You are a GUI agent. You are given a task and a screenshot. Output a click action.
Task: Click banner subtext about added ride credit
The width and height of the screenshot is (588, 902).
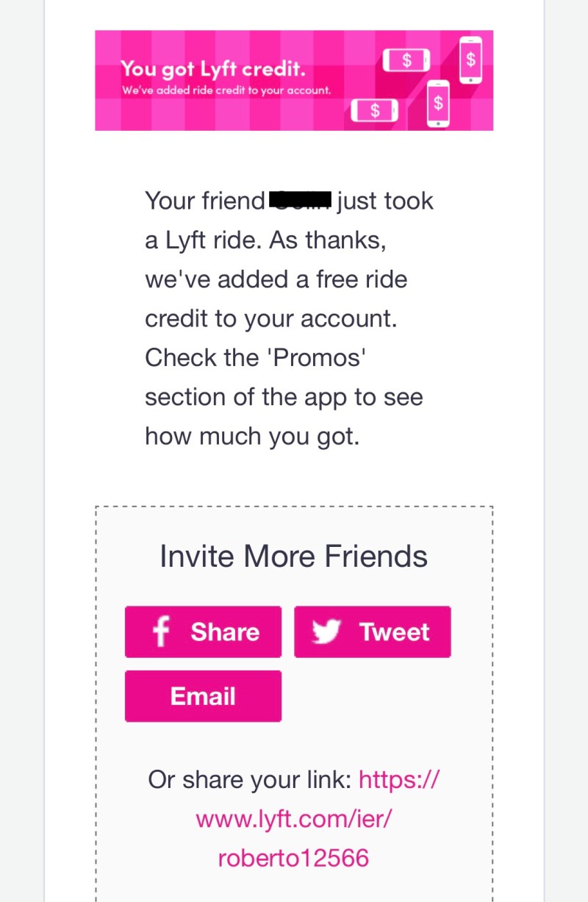coord(226,91)
